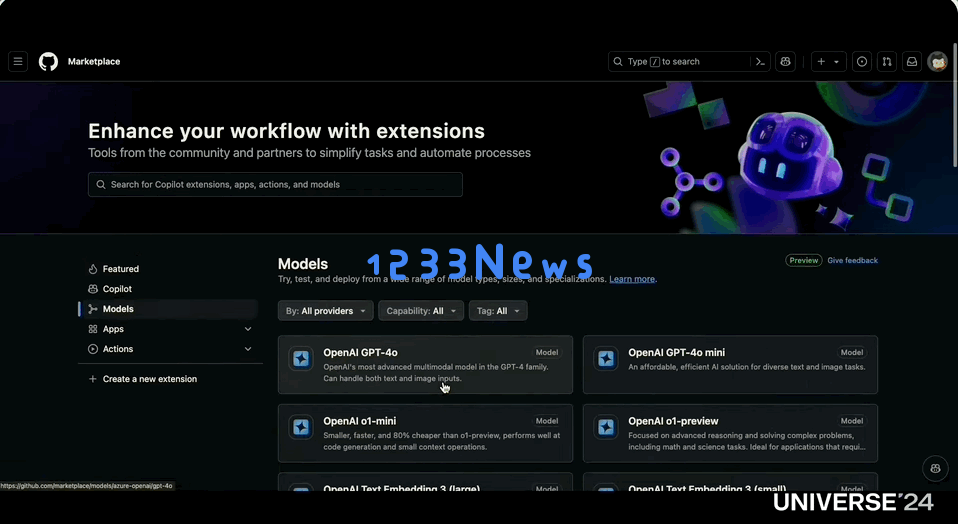Click the Models page heading

303,264
